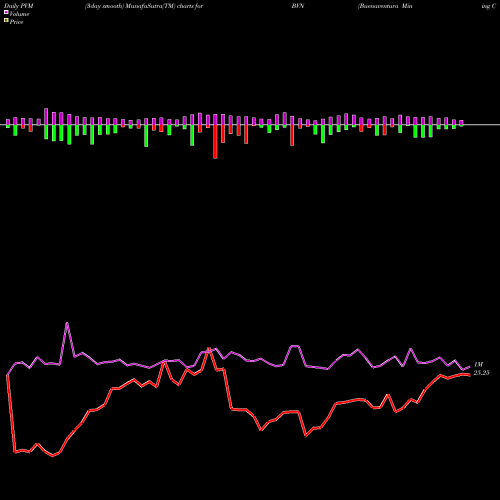The height and width of the screenshot is (500, 500).
Task: Click the BVN ticker symbol text
Action: coord(297,6)
